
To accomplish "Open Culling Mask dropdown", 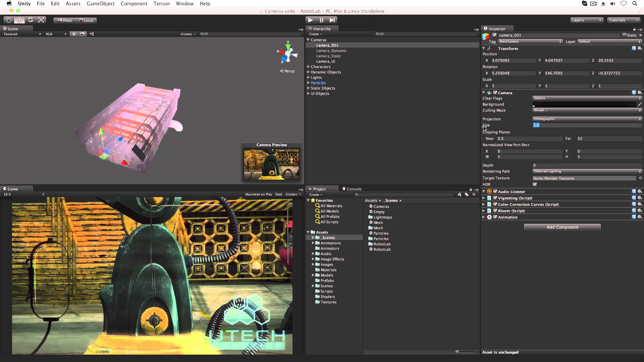I will tap(587, 110).
